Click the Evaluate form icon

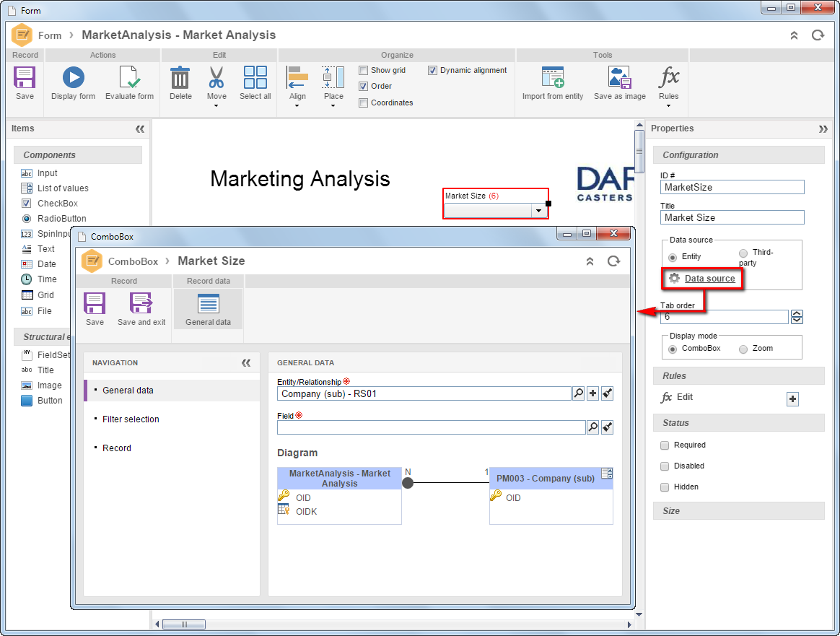(130, 77)
